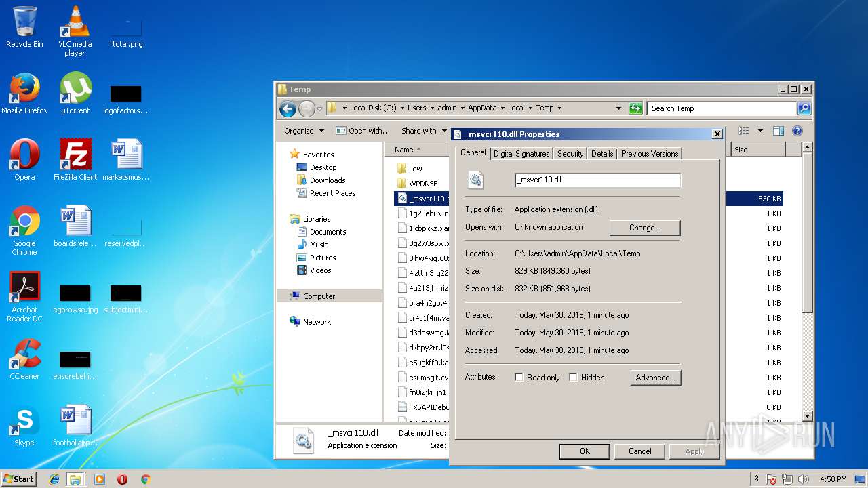The width and height of the screenshot is (868, 488).
Task: Open Mozilla Firefox desktop shortcut
Action: 24,94
